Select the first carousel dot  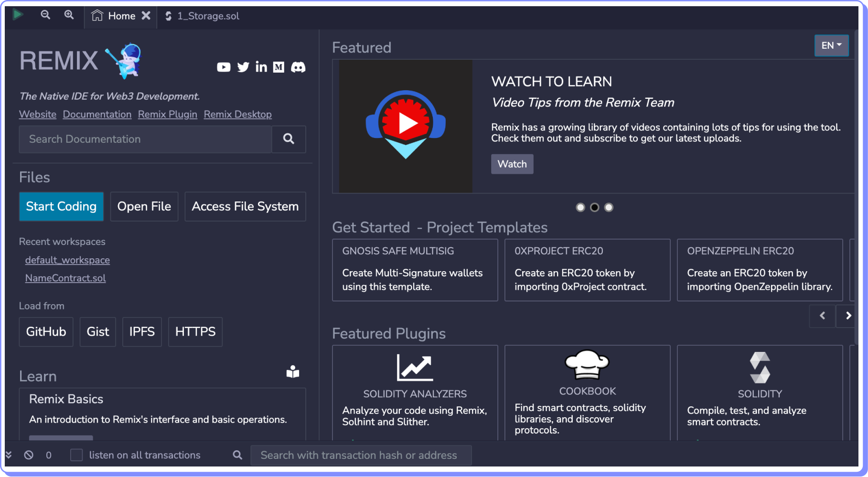point(580,208)
